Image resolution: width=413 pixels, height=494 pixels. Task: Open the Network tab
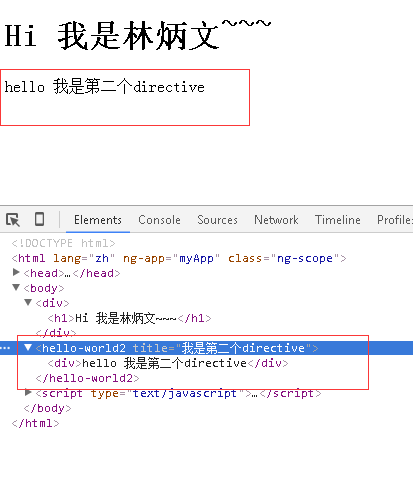tap(276, 220)
